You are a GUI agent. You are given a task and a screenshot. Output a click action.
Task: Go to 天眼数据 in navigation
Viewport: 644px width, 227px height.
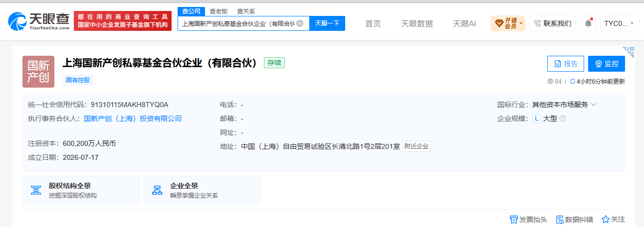tap(417, 23)
